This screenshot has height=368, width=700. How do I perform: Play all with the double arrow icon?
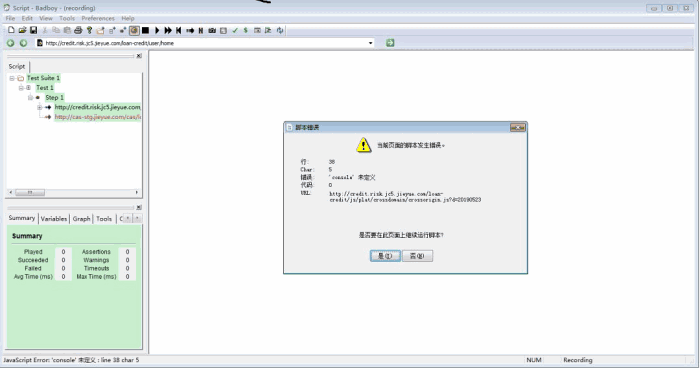click(168, 30)
